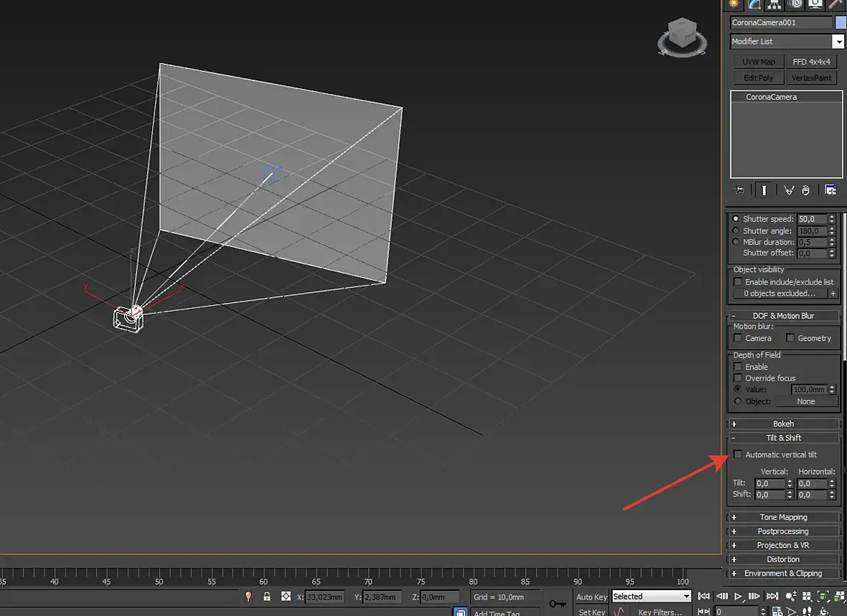The width and height of the screenshot is (847, 616).
Task: Apply the UVW Map modifier
Action: 759,62
